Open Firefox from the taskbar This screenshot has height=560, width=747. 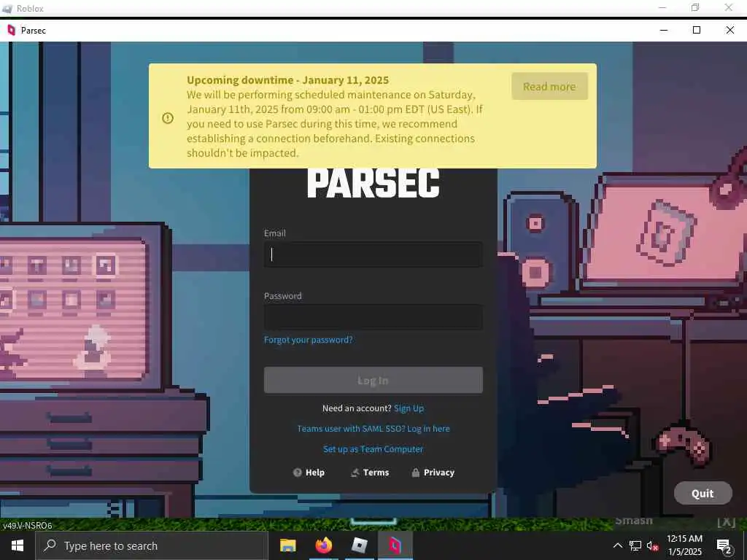[323, 545]
